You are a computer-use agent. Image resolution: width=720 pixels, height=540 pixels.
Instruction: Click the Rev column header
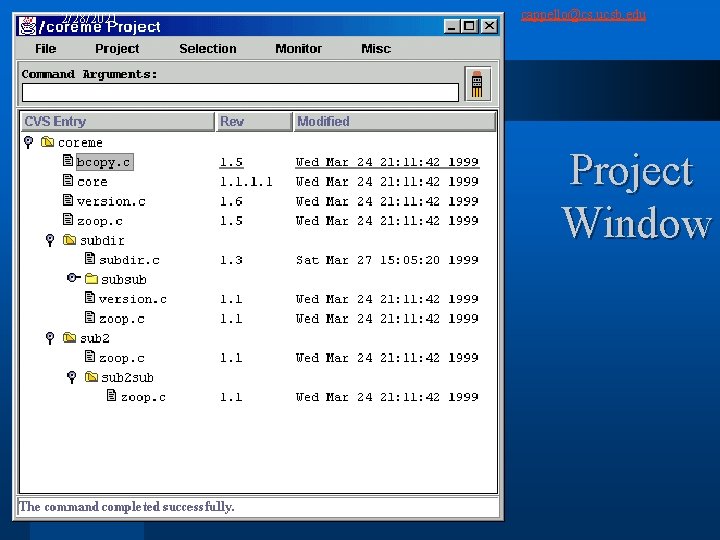coord(254,122)
